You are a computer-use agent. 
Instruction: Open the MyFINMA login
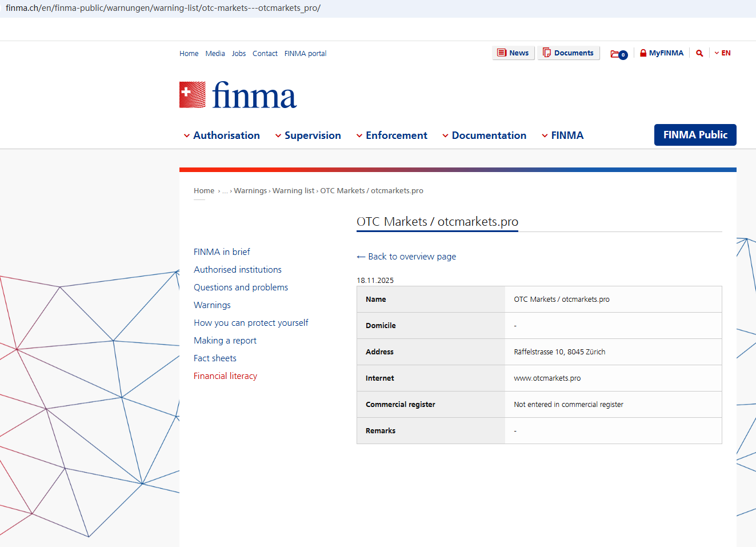coord(661,53)
